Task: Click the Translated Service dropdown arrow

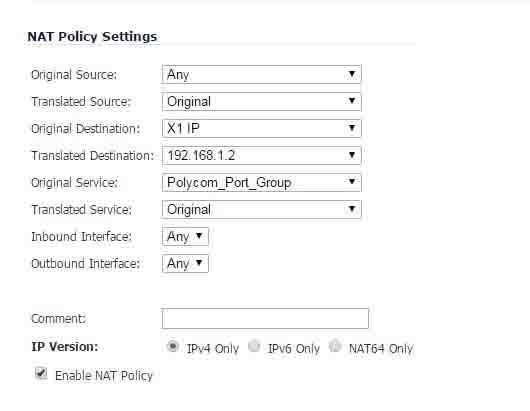Action: (x=352, y=209)
